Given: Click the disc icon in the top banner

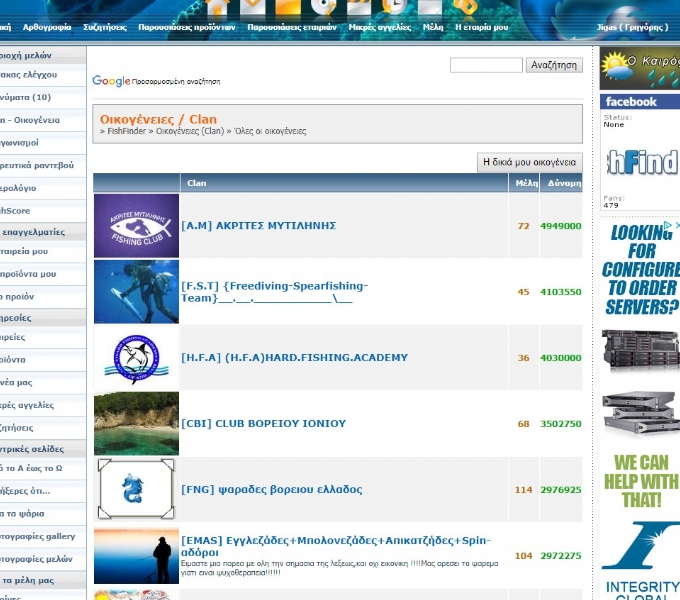Looking at the screenshot, I should 324,7.
